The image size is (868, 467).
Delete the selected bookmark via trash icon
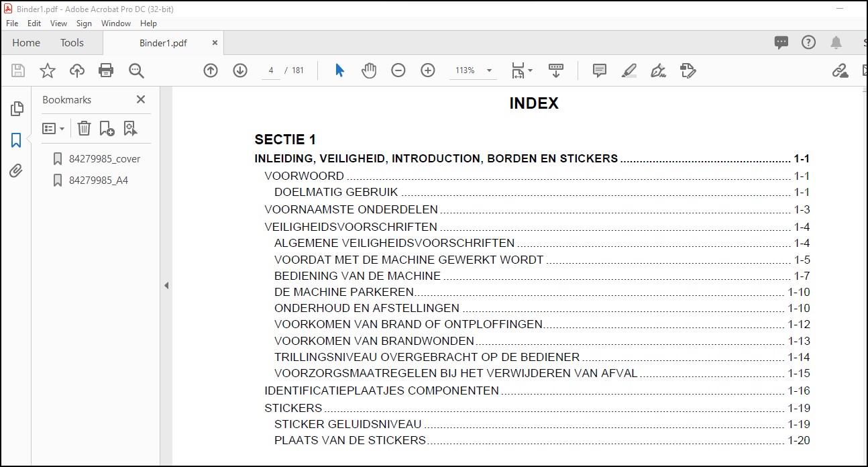pos(84,128)
